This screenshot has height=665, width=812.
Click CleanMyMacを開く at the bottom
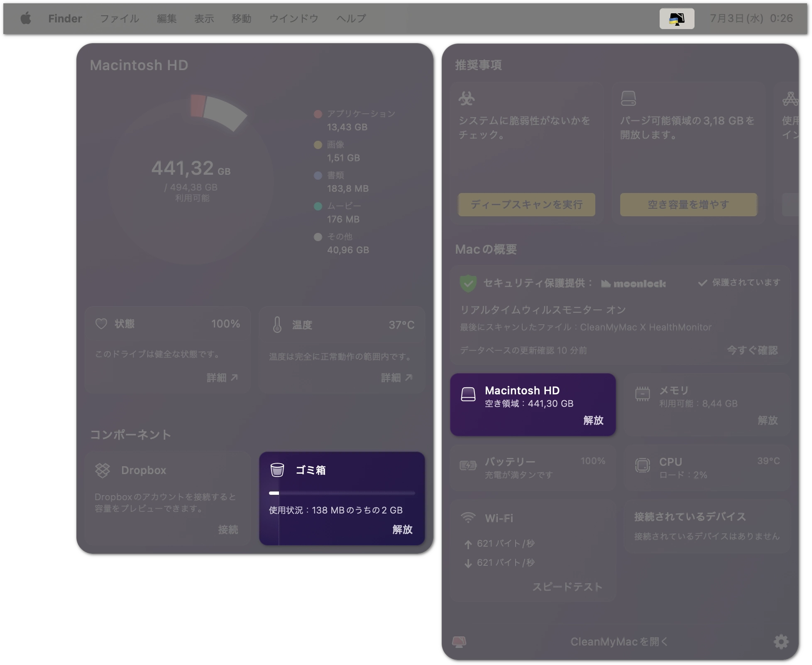coord(619,642)
